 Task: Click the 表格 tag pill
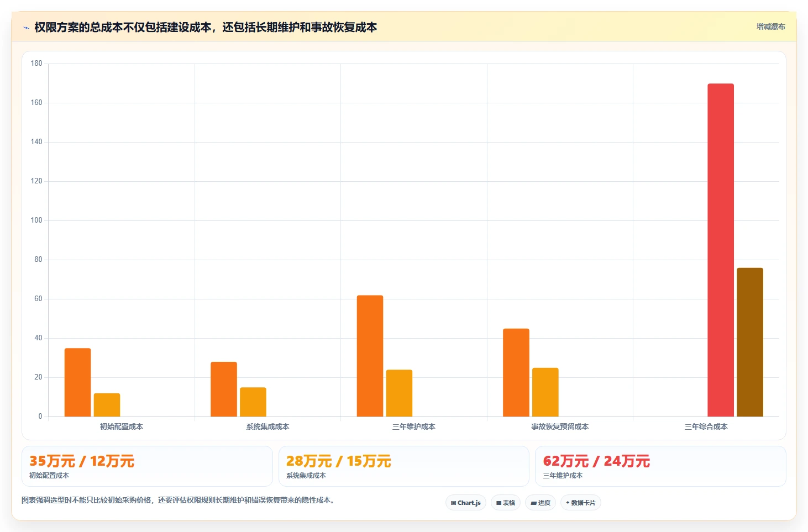tap(506, 503)
